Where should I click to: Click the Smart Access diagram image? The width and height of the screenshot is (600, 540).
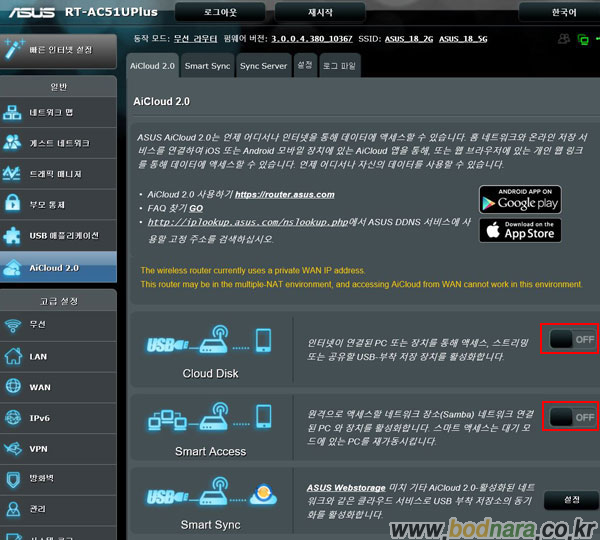(x=210, y=416)
